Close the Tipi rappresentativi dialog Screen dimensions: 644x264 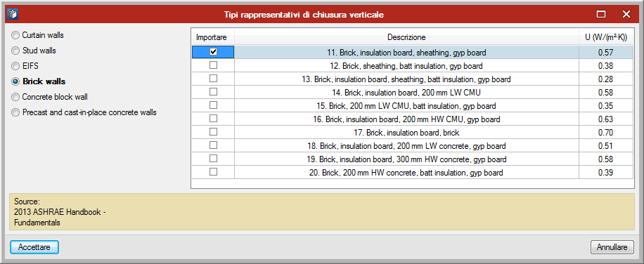pyautogui.click(x=626, y=14)
